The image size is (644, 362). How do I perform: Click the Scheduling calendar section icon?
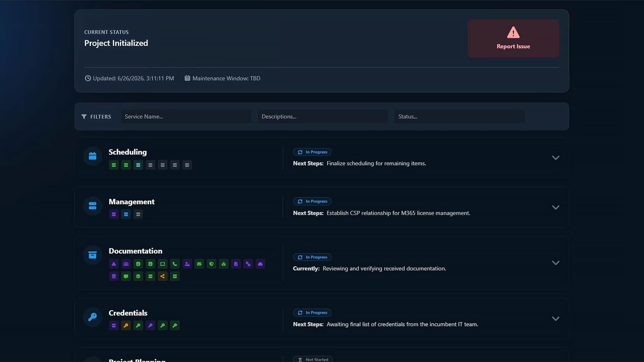[x=93, y=156]
